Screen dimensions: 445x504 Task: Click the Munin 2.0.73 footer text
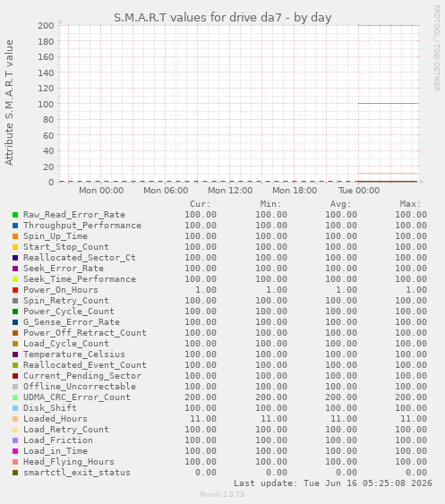pos(222,494)
